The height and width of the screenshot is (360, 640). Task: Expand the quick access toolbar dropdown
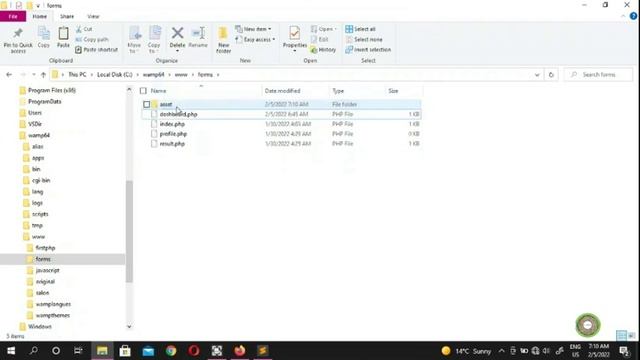tap(38, 6)
